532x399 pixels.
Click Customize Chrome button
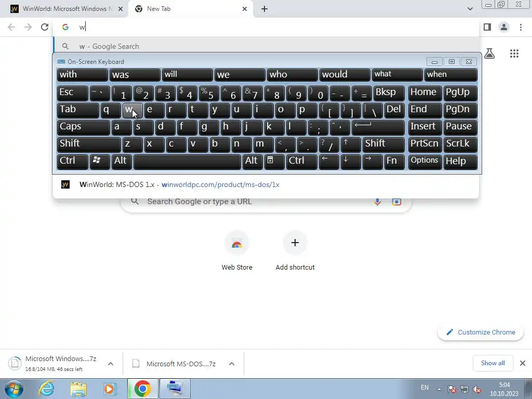coord(481,332)
